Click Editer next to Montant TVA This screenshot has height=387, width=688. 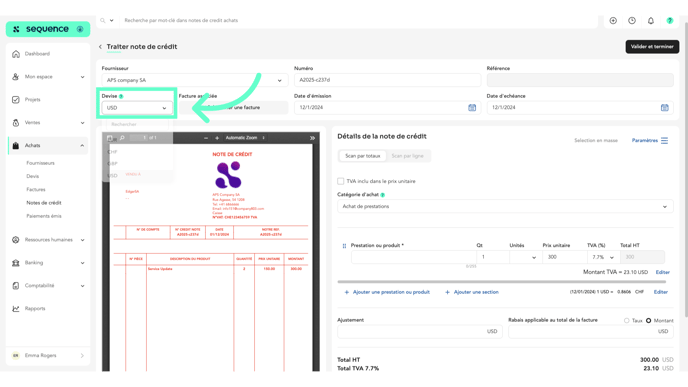tap(663, 272)
